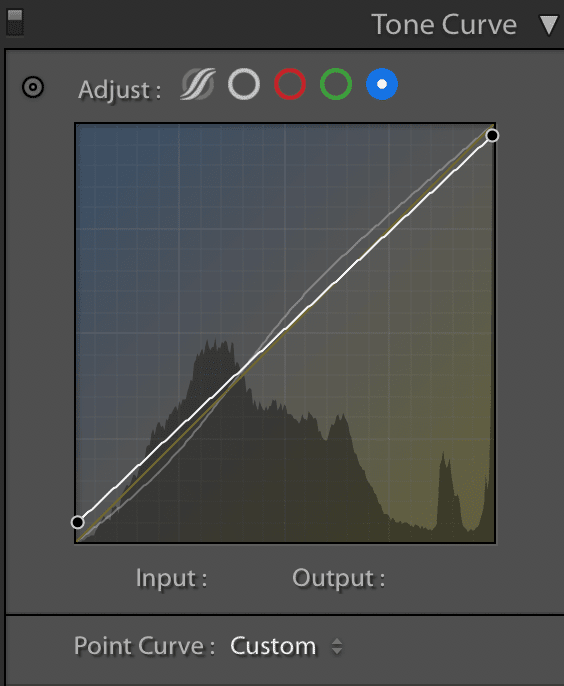Select the Green channel curve
The width and height of the screenshot is (564, 686).
[336, 84]
